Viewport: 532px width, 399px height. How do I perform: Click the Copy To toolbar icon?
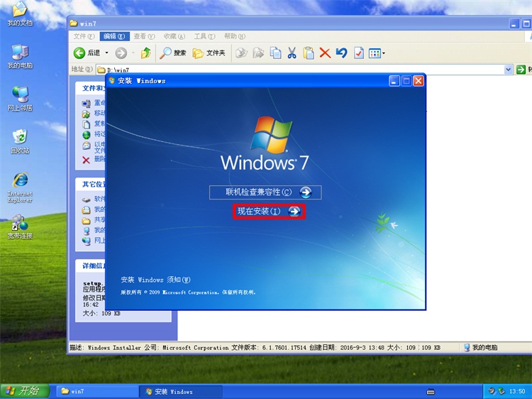[258, 53]
